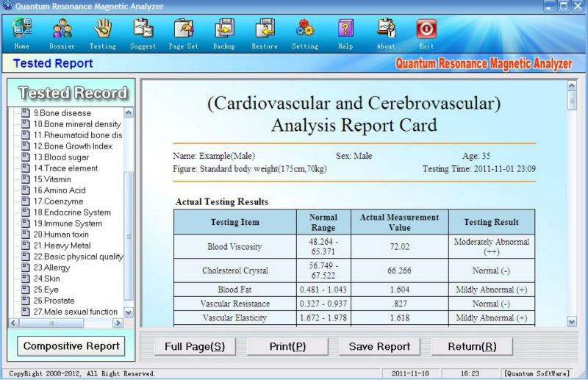
Task: Select the 25.Eye record
Action: click(x=46, y=290)
